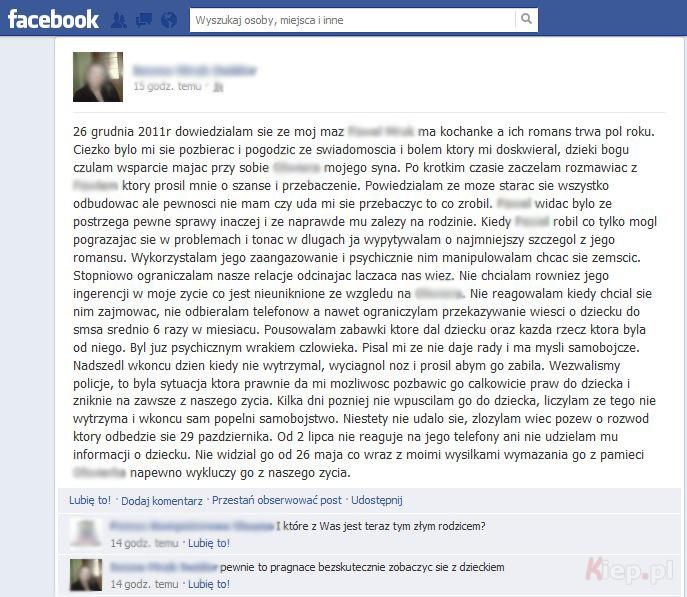Screen dimensions: 687x597
Task: Click 'Dodaj komentarz' link
Action: coord(162,501)
